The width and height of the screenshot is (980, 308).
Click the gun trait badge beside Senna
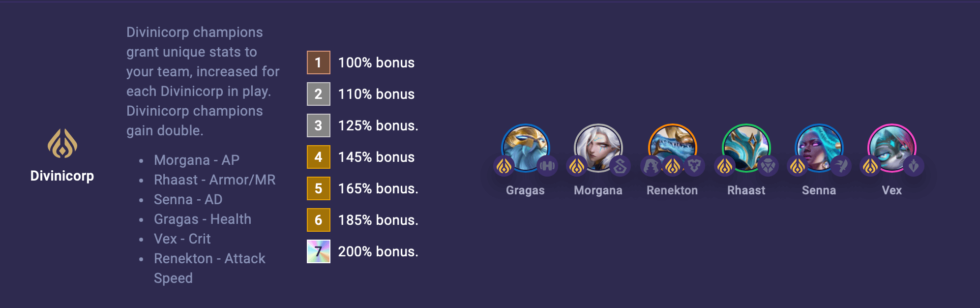[842, 166]
